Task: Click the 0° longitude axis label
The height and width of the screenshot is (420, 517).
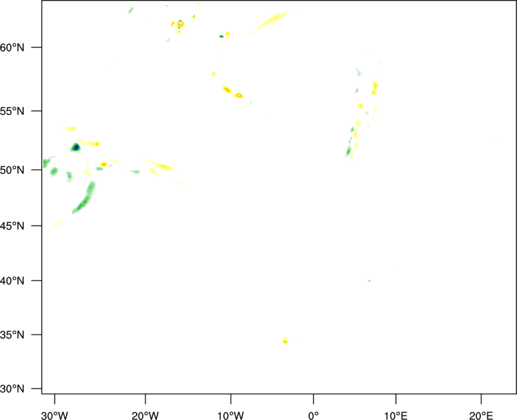Action: click(x=313, y=415)
